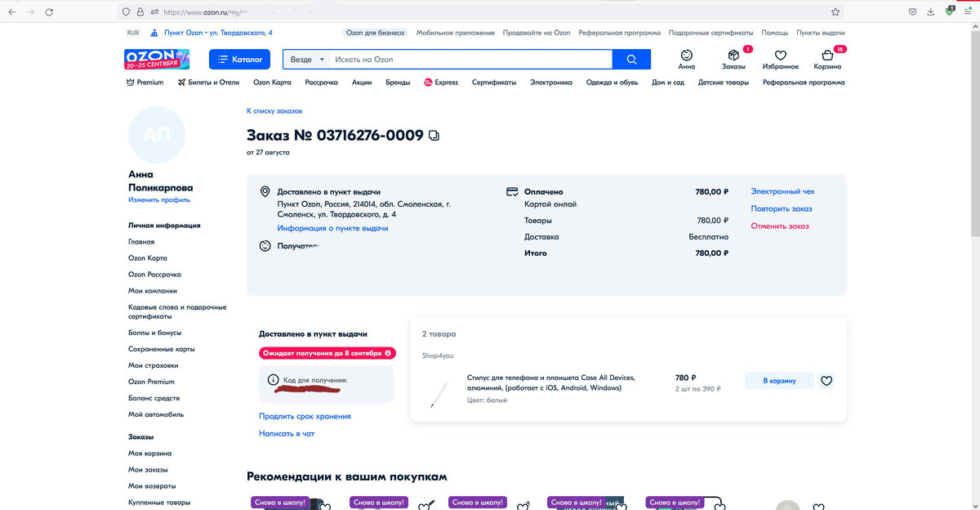Open Заказы box icon
The image size is (980, 510).
click(733, 55)
